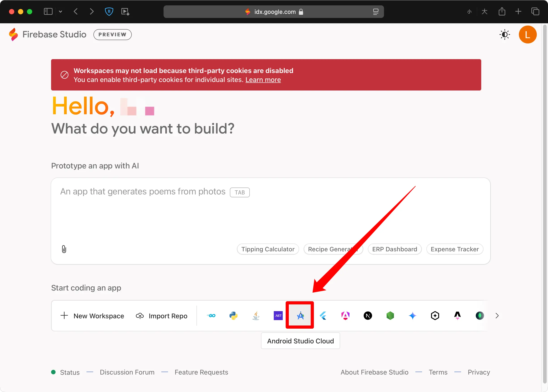Select the .NET template icon
This screenshot has height=392, width=548.
(x=278, y=315)
